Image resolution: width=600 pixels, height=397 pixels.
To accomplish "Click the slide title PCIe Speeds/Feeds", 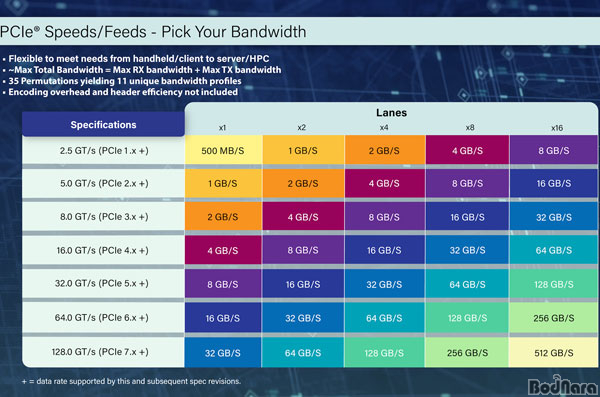I will click(153, 32).
